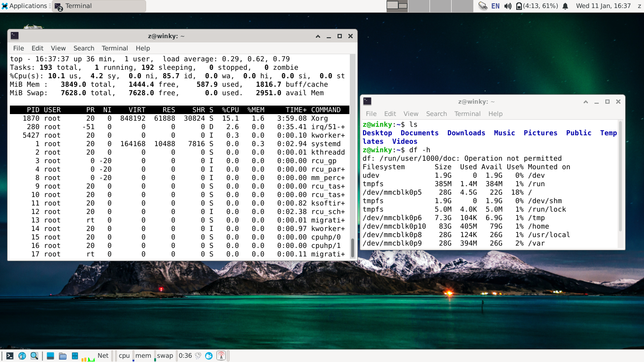The width and height of the screenshot is (644, 362).
Task: Click the cpu monitor in panel
Action: (124, 356)
